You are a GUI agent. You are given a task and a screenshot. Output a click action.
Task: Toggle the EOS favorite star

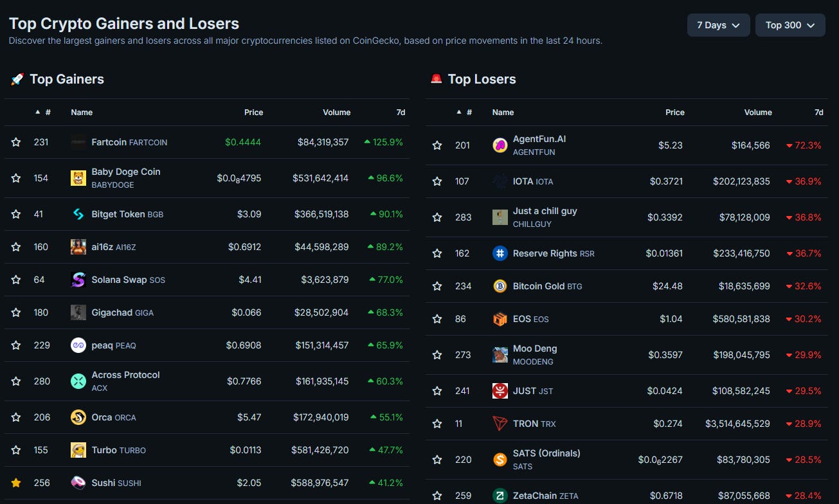click(x=437, y=319)
